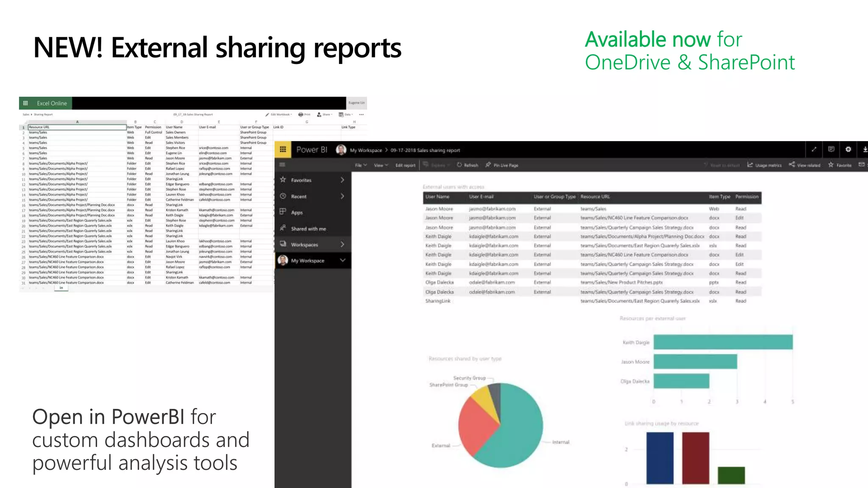This screenshot has width=868, height=488.
Task: Open the Power BI app launcher waffle
Action: click(x=283, y=150)
